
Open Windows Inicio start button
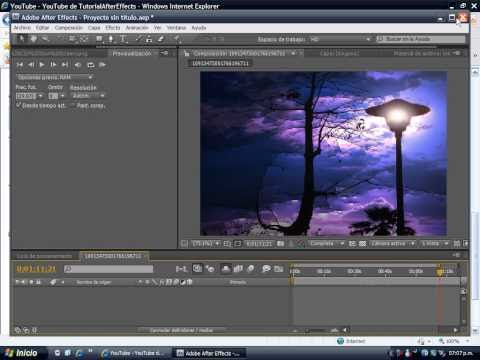point(22,353)
